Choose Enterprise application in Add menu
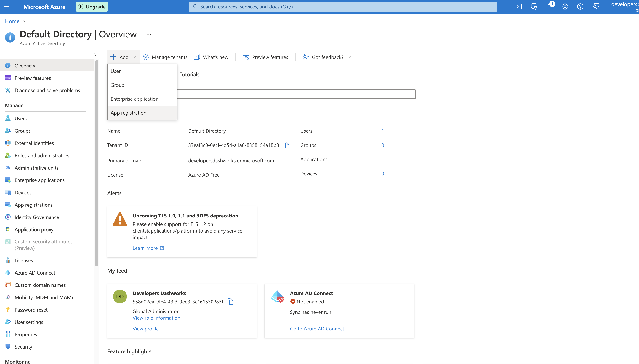This screenshot has width=639, height=364. click(135, 99)
